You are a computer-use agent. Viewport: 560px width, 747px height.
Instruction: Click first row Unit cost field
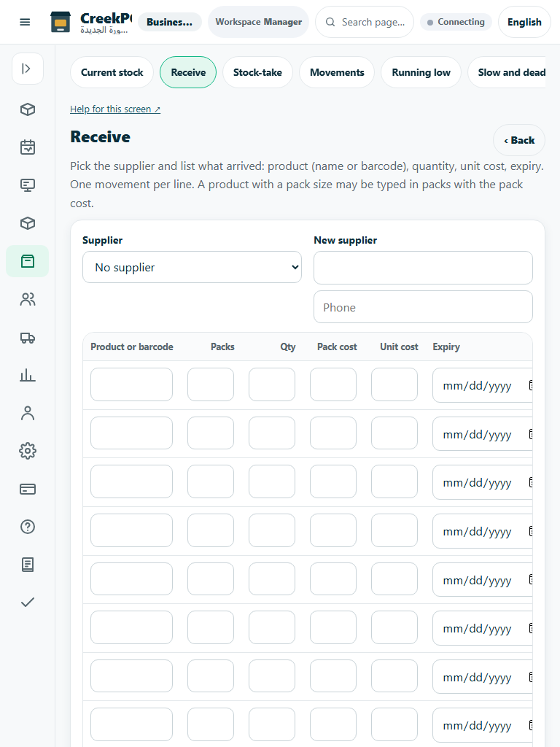(x=394, y=384)
